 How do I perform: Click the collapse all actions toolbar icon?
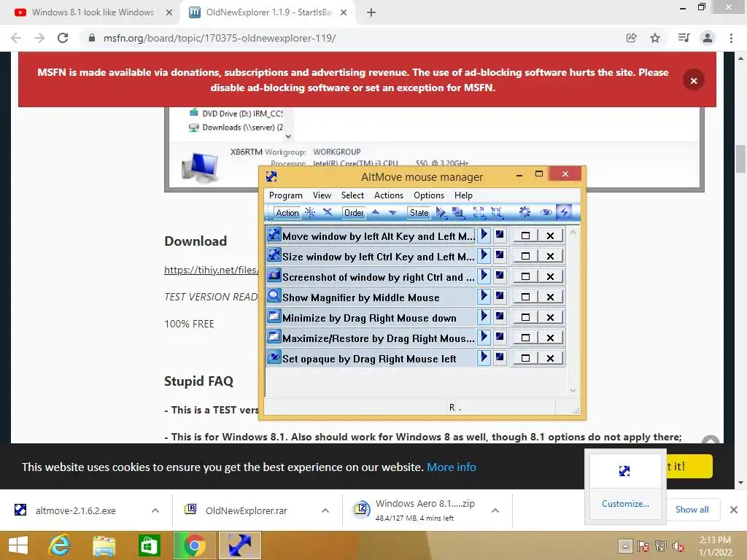pyautogui.click(x=496, y=212)
